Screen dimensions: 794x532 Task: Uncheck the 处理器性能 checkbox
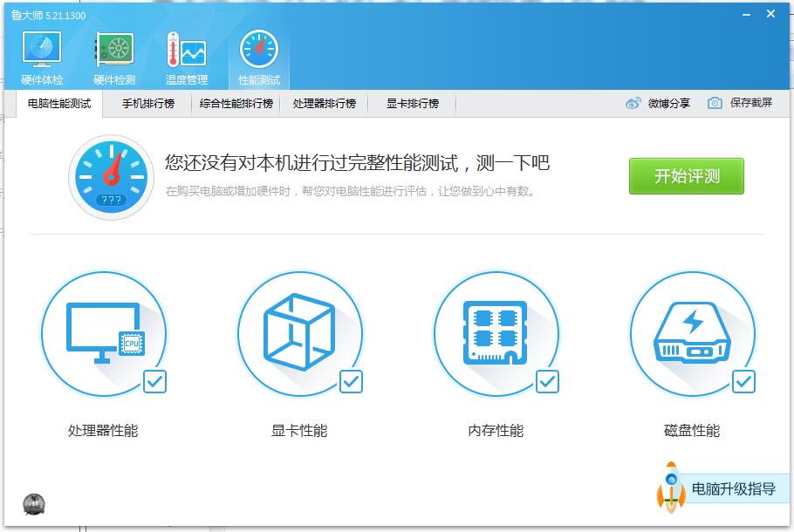pyautogui.click(x=155, y=382)
